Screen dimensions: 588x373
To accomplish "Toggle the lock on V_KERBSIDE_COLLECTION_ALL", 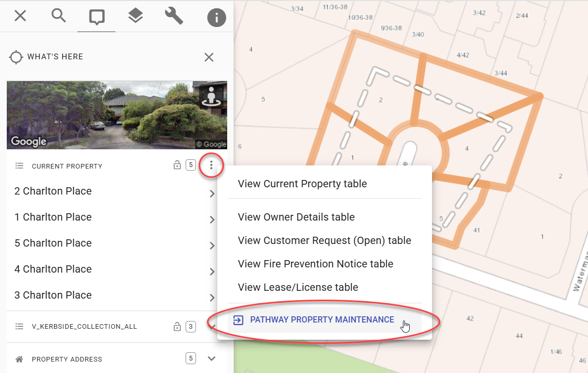I will click(176, 326).
